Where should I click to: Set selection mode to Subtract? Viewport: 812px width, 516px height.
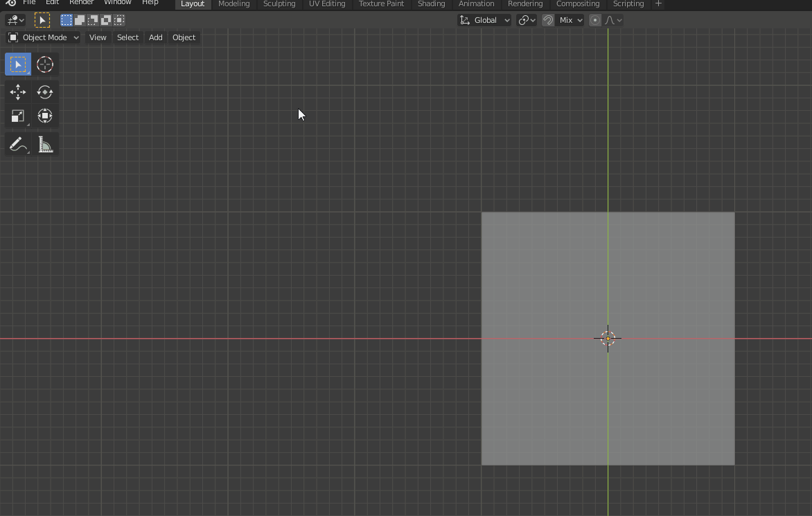coord(92,19)
